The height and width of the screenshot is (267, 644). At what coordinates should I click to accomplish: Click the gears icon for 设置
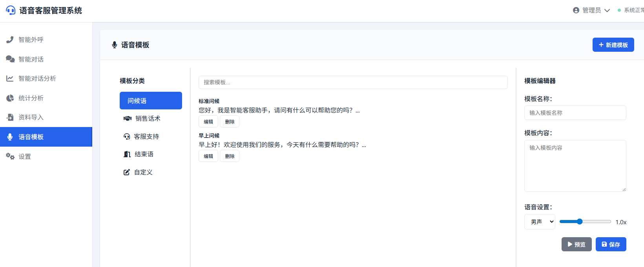click(10, 156)
